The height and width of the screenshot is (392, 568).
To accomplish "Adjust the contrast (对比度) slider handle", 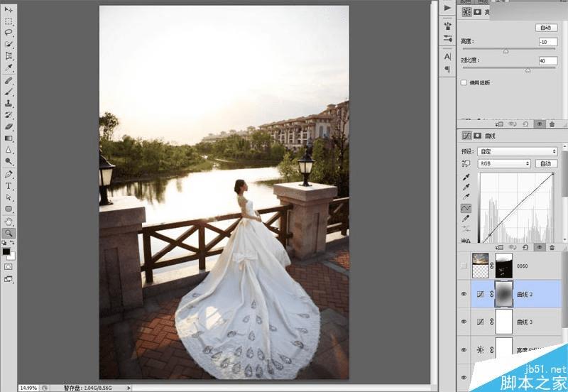I will [x=528, y=70].
